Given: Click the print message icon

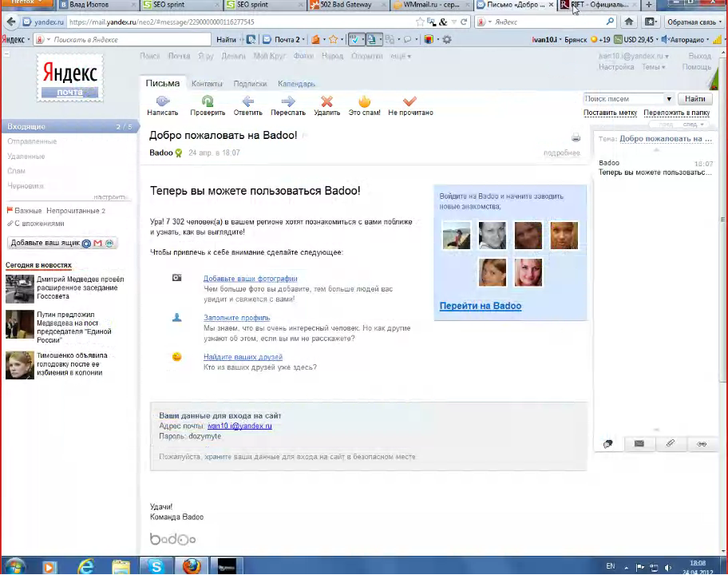Looking at the screenshot, I should [x=576, y=137].
